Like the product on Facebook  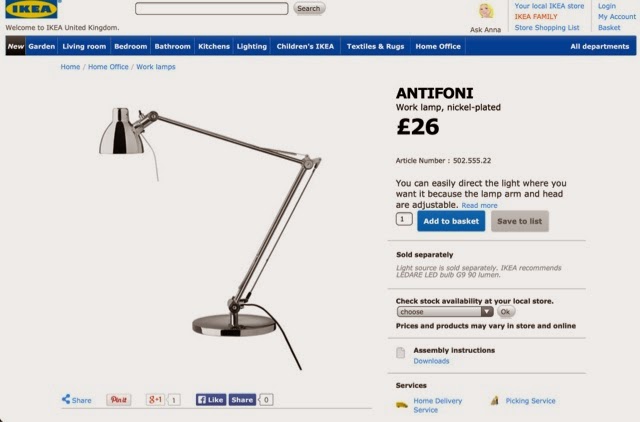[x=211, y=400]
